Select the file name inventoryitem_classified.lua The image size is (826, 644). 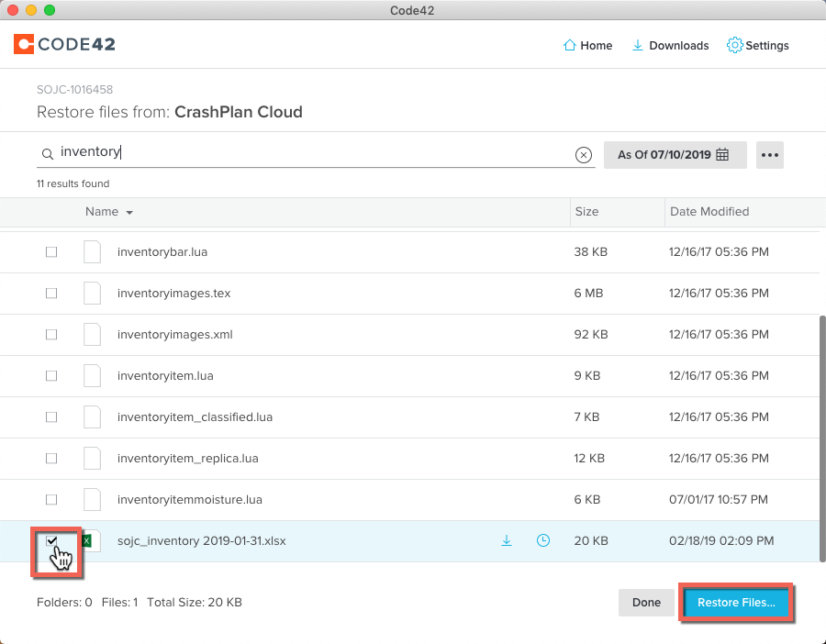pos(195,417)
